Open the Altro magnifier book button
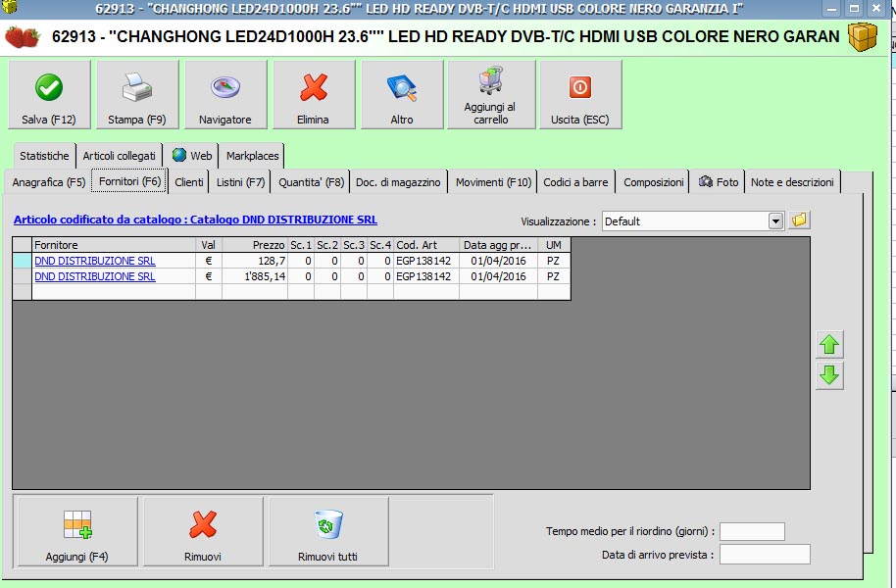This screenshot has width=896, height=588. (x=402, y=95)
